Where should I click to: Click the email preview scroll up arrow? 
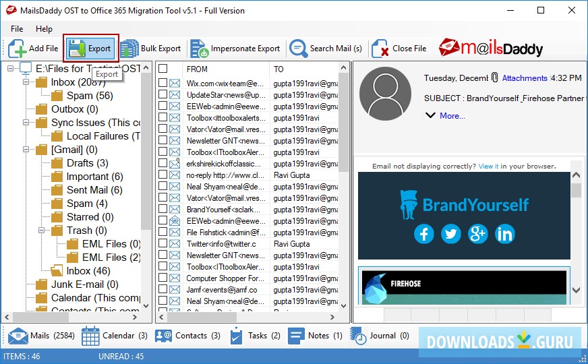click(576, 175)
